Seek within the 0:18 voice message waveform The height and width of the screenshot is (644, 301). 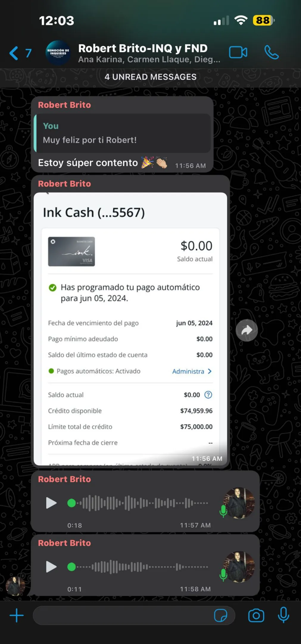138,503
